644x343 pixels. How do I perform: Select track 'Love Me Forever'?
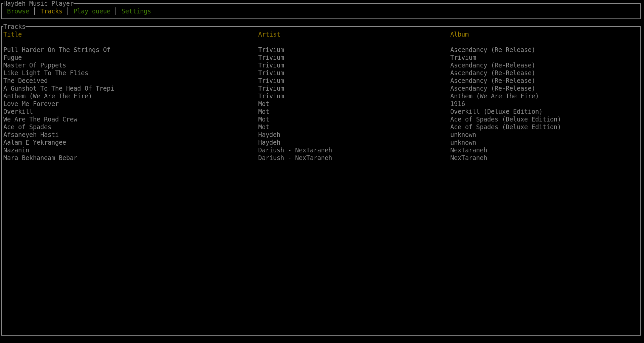(31, 104)
